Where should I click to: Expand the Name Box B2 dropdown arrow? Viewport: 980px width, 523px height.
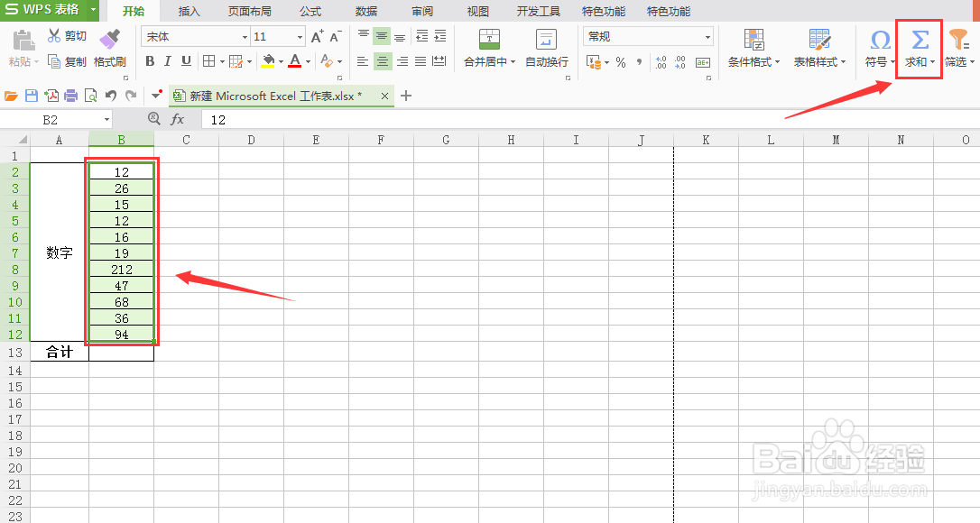point(106,119)
